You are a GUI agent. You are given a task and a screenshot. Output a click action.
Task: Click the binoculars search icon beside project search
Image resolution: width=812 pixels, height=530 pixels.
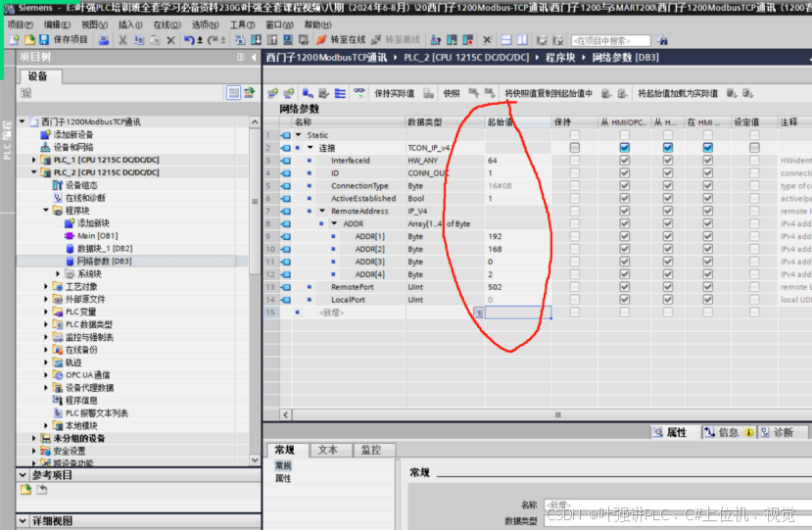tap(662, 40)
